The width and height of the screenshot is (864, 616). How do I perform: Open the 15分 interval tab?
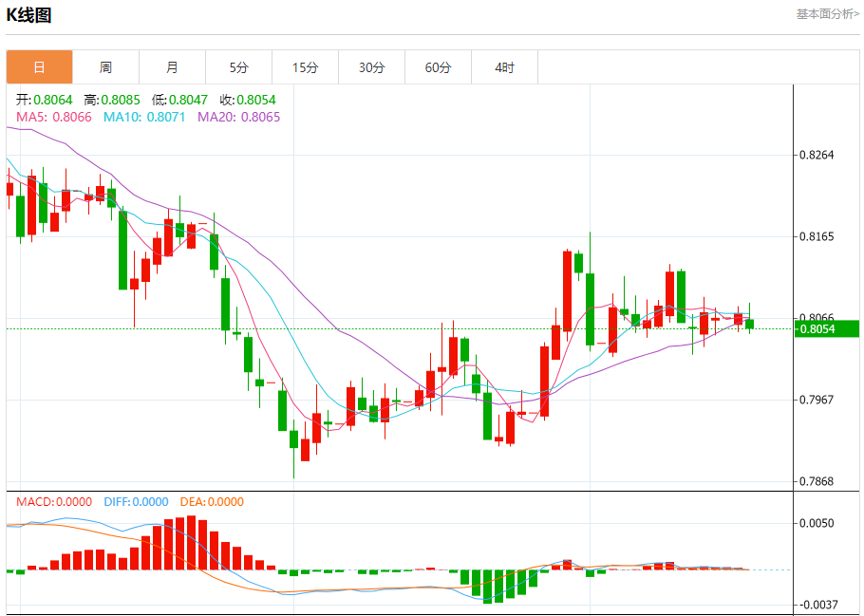pos(306,67)
